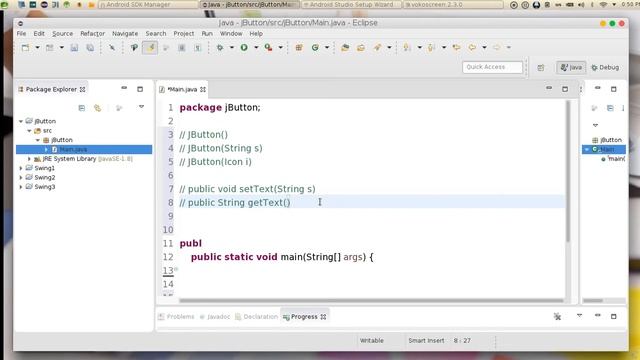Click the Open Perspective icon
The image size is (640, 360).
pos(541,68)
